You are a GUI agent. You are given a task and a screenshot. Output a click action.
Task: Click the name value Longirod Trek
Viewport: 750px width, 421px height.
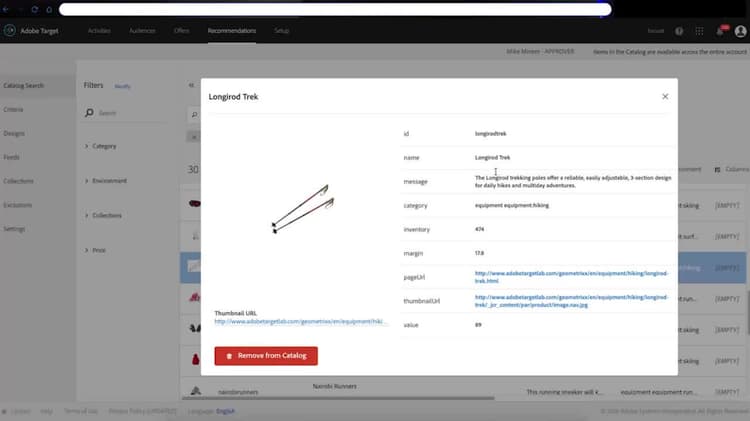click(x=492, y=157)
